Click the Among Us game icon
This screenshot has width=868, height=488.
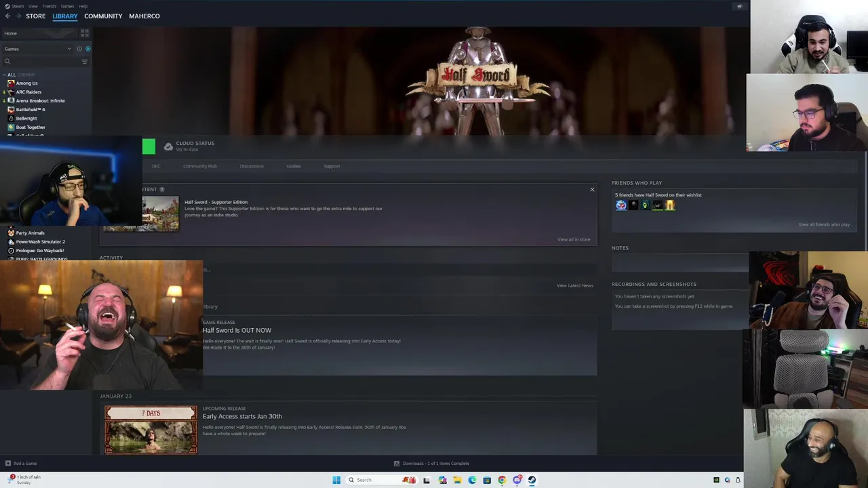click(11, 83)
